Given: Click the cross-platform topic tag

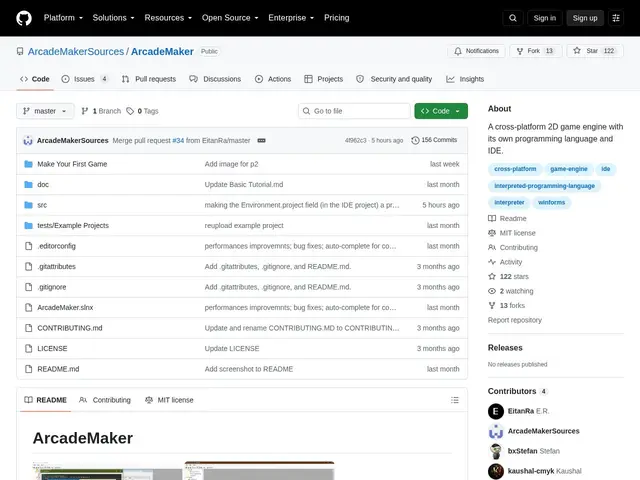Looking at the screenshot, I should point(515,169).
